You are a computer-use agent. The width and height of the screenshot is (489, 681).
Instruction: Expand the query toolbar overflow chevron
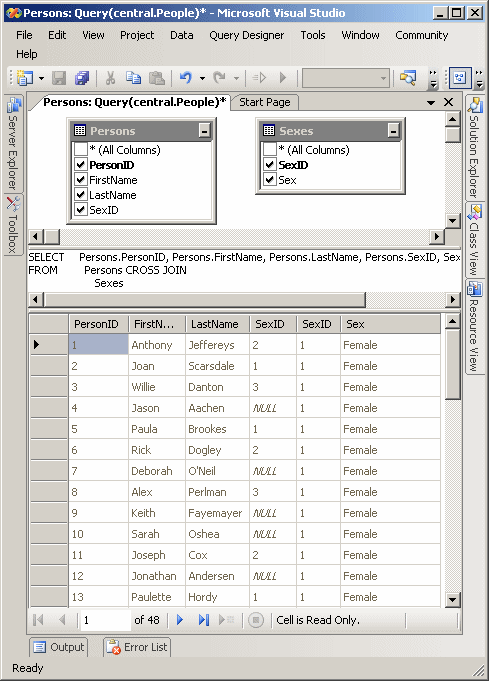click(x=479, y=79)
